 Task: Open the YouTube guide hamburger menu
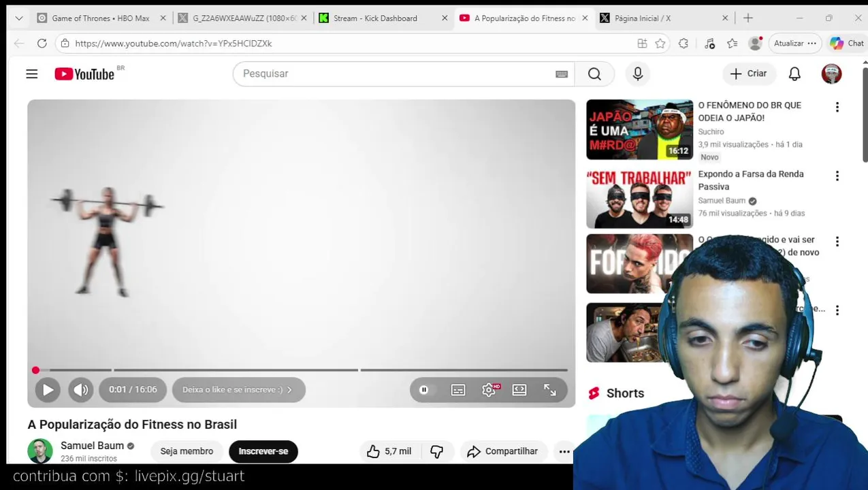32,73
